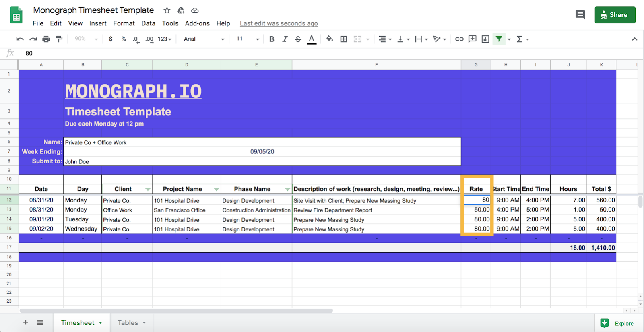
Task: Open the Data menu
Action: pyautogui.click(x=148, y=23)
